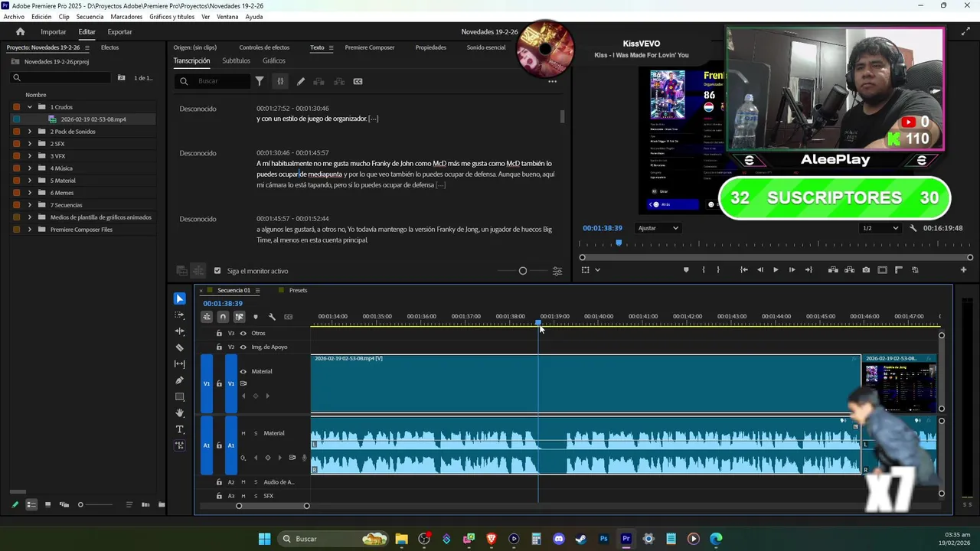Open the 1/2 playback resolution dropdown
This screenshot has width=980, height=551.
[x=879, y=228]
